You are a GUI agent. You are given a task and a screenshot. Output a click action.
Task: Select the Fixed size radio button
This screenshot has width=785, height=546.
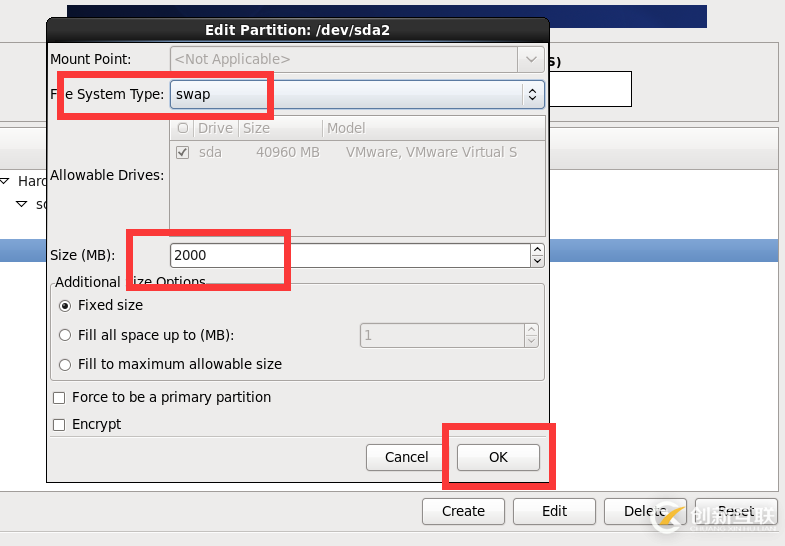coord(65,305)
